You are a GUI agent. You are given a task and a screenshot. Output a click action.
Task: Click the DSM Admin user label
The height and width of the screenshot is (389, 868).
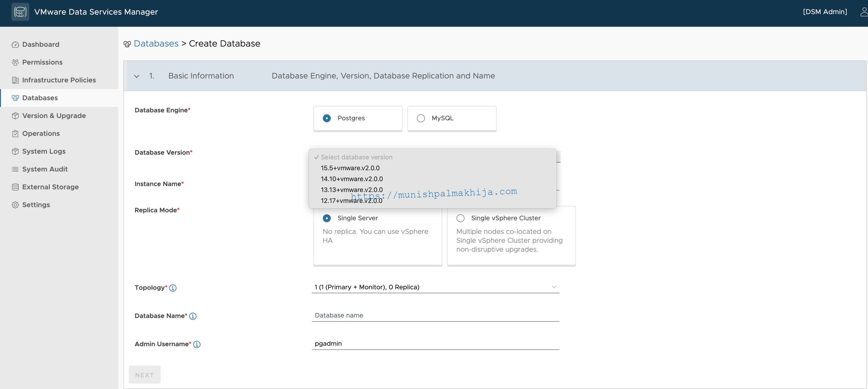pos(825,12)
